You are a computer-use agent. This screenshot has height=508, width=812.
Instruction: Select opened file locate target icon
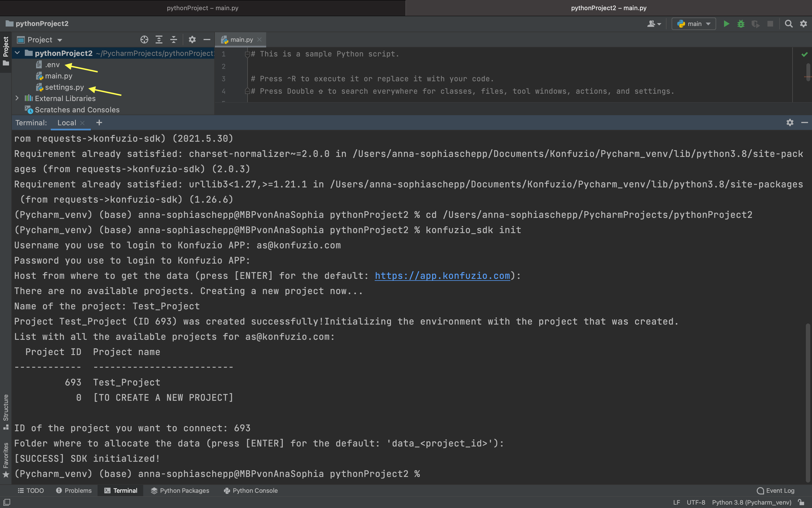[144, 40]
